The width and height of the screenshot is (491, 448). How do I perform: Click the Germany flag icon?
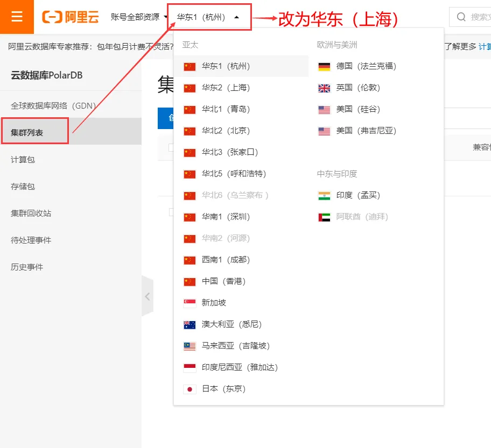(x=324, y=67)
